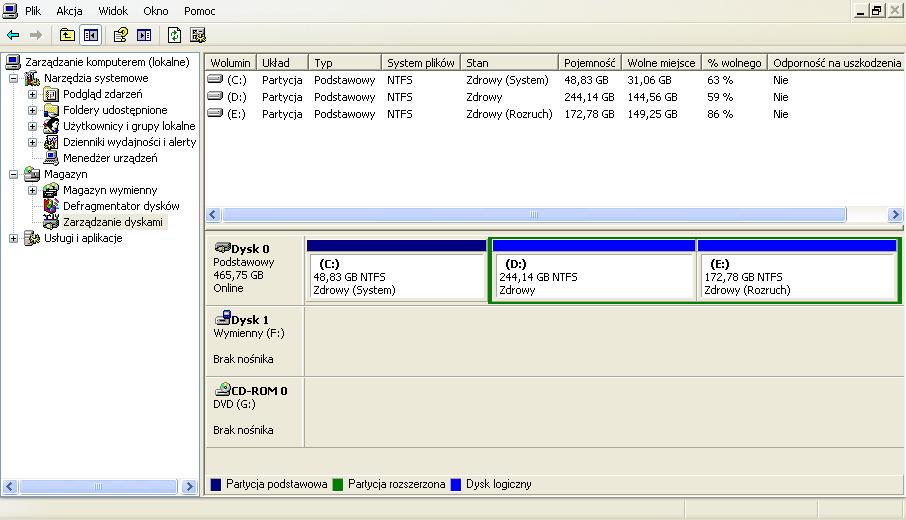Click the Dysk 0 hard disk icon
The image size is (906, 520).
(222, 248)
